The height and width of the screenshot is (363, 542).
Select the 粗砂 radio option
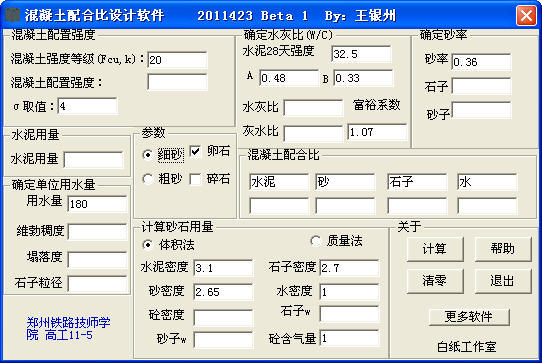pos(148,179)
